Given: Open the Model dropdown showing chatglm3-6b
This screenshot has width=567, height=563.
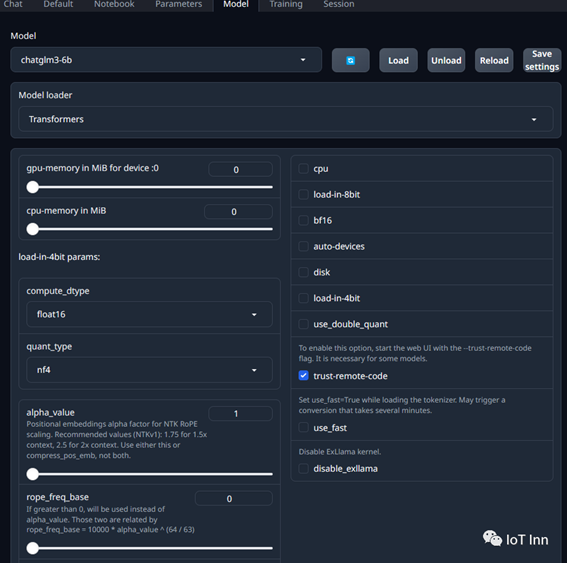Looking at the screenshot, I should [166, 60].
